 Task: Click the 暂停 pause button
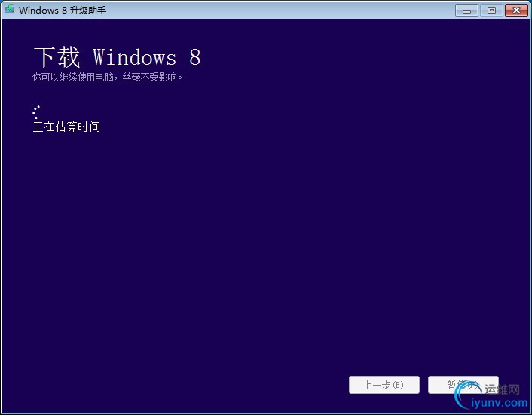click(463, 385)
